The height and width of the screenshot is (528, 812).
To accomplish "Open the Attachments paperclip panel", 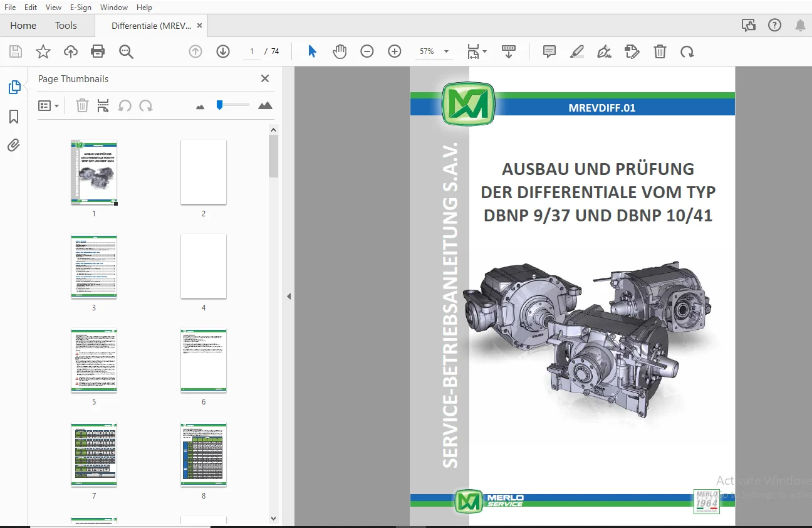I will pyautogui.click(x=14, y=145).
